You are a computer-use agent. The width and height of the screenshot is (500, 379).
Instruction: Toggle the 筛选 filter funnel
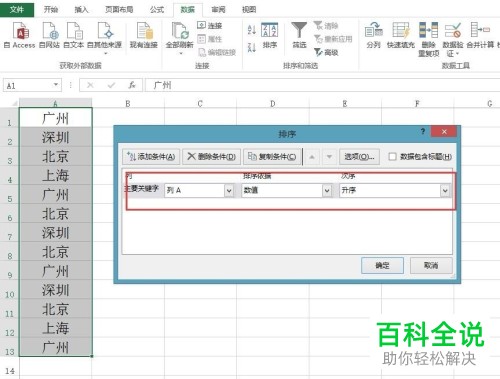(x=299, y=35)
